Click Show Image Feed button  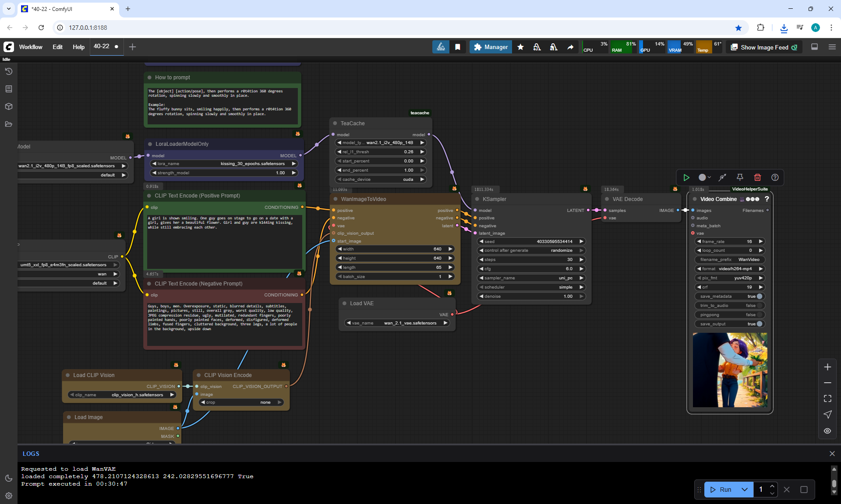tap(764, 47)
